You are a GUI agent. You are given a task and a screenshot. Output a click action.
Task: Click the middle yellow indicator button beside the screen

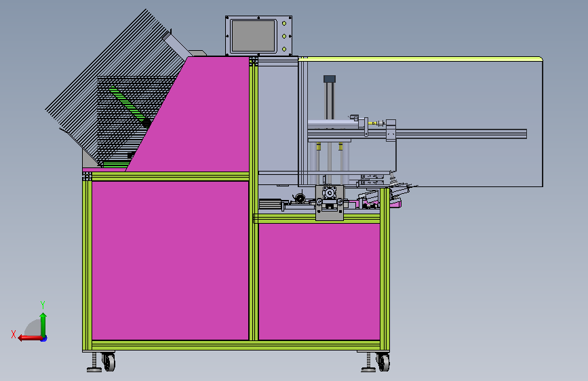[x=284, y=37]
